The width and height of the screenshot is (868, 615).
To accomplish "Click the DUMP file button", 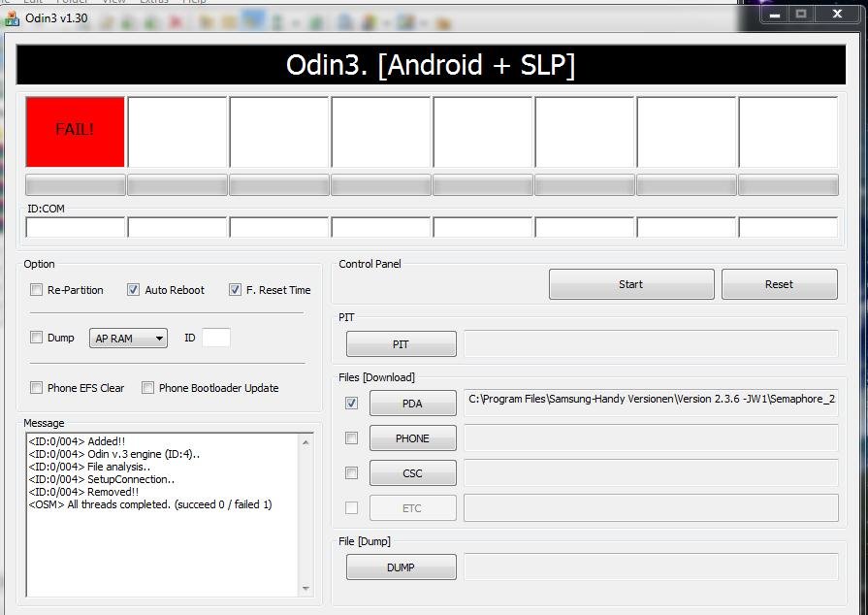I will point(402,567).
